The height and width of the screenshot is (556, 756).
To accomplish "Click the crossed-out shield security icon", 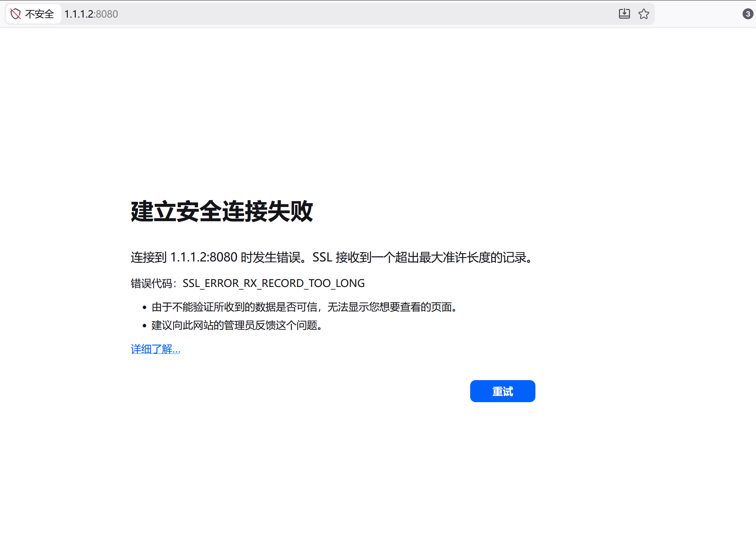I will point(16,14).
